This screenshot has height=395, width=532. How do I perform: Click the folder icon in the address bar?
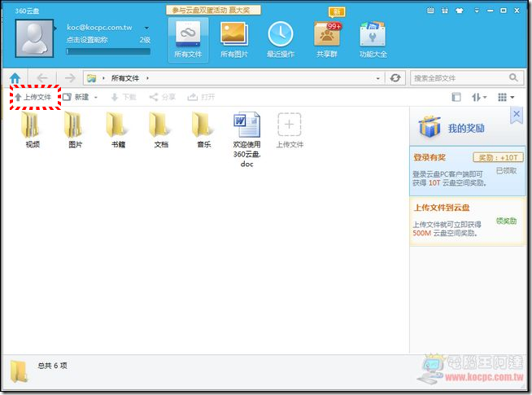point(91,78)
